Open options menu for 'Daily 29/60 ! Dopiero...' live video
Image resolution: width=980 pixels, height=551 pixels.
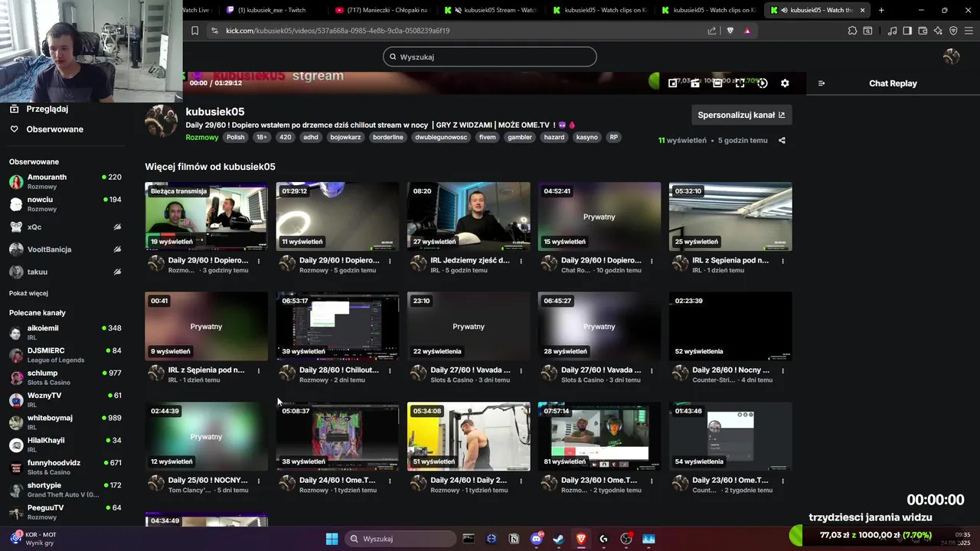(259, 261)
